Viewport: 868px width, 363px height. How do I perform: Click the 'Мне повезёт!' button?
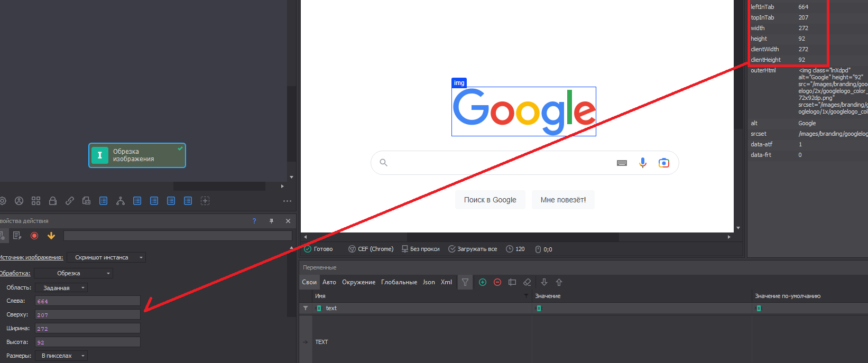click(563, 200)
